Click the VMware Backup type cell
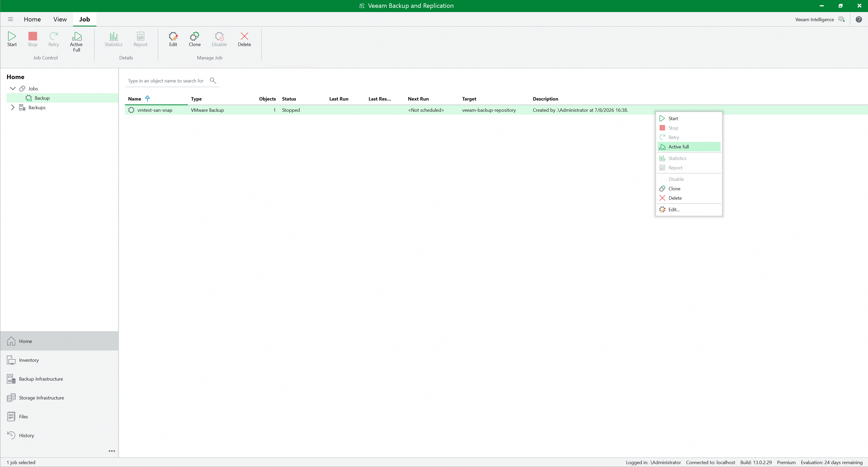 [207, 110]
